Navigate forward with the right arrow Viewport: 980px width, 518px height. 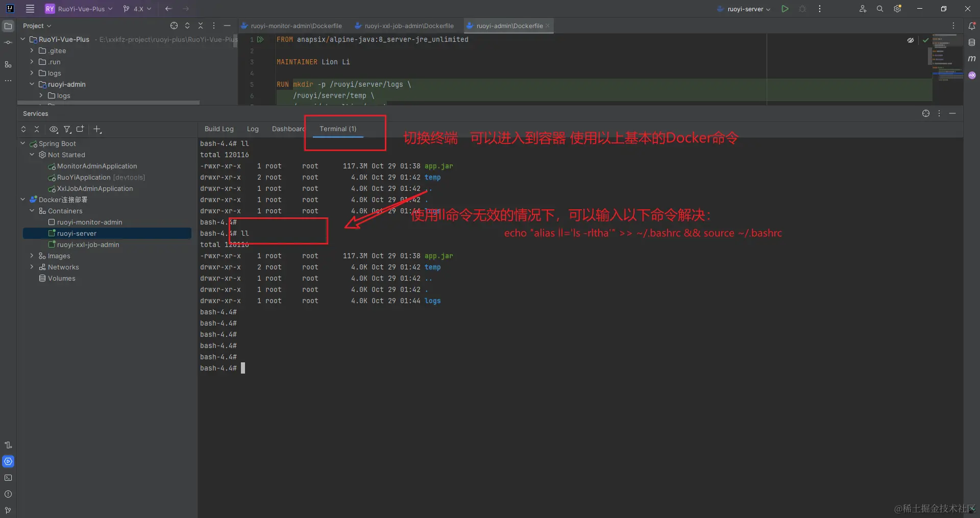point(186,9)
